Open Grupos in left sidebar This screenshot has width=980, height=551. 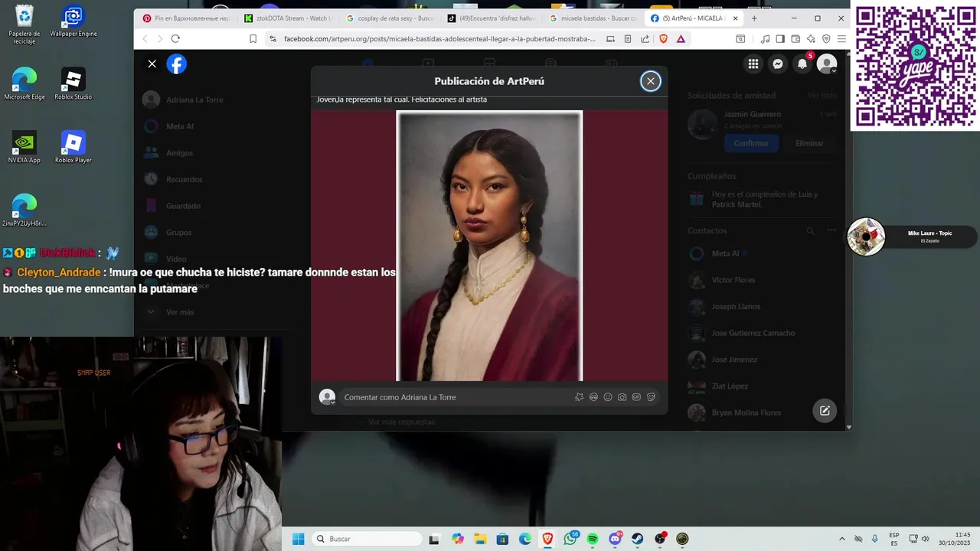pyautogui.click(x=178, y=233)
